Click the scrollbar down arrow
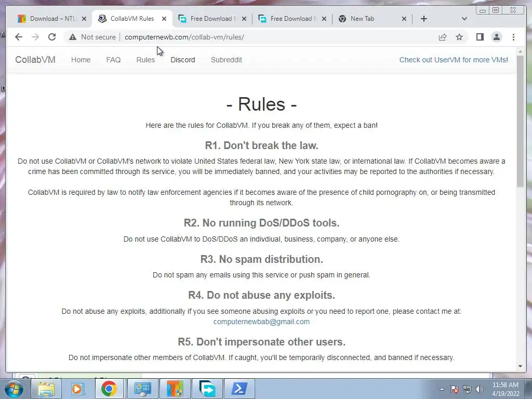This screenshot has height=399, width=532. click(521, 366)
